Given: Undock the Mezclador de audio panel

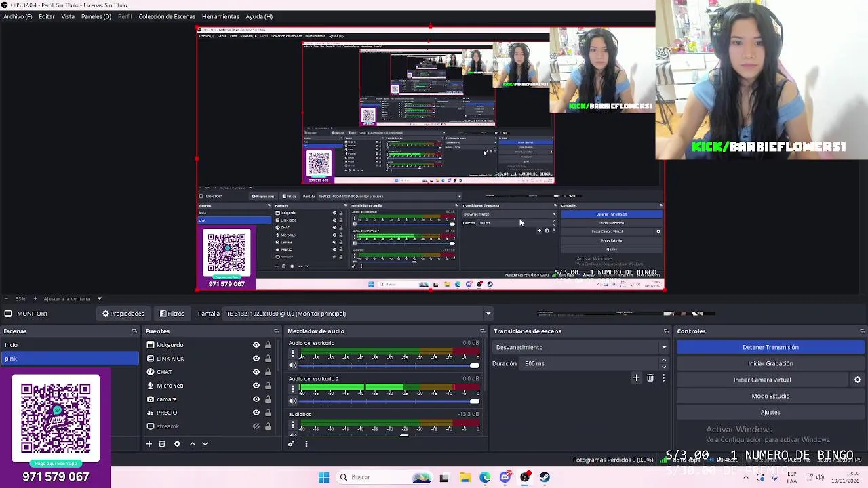Looking at the screenshot, I should coord(482,331).
